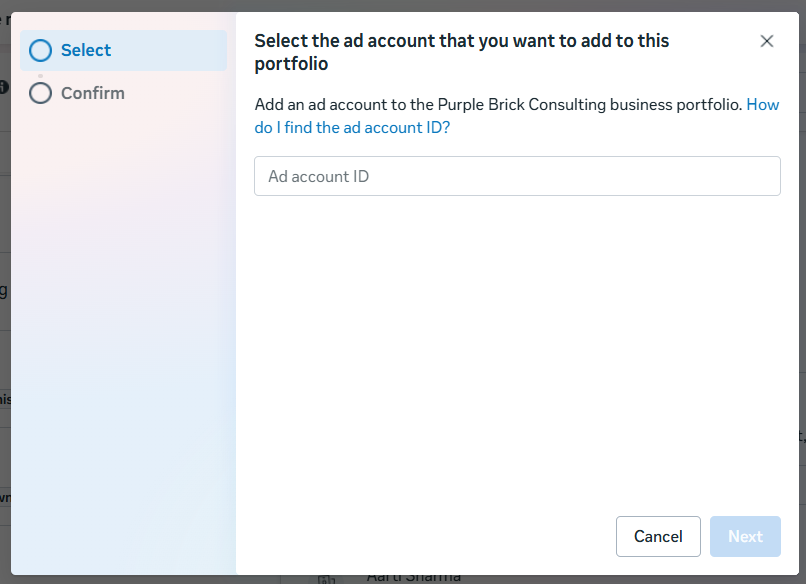The height and width of the screenshot is (584, 806).
Task: Close the add ad account dialog
Action: (x=767, y=41)
